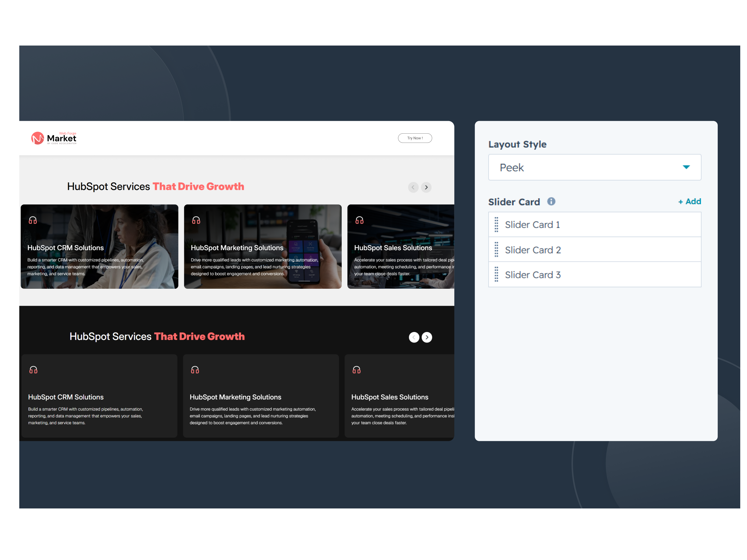This screenshot has width=747, height=560.
Task: Select the dark HubSpot Marketing Solutions card title
Action: (x=235, y=397)
